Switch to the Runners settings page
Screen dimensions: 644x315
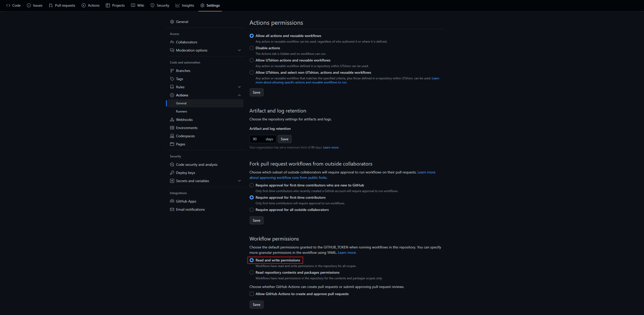[x=182, y=111]
